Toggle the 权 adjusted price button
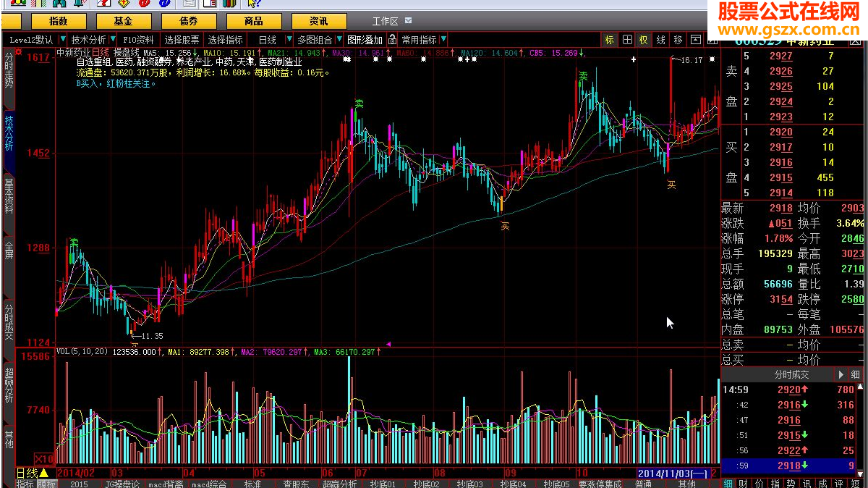The width and height of the screenshot is (868, 488). tap(644, 40)
